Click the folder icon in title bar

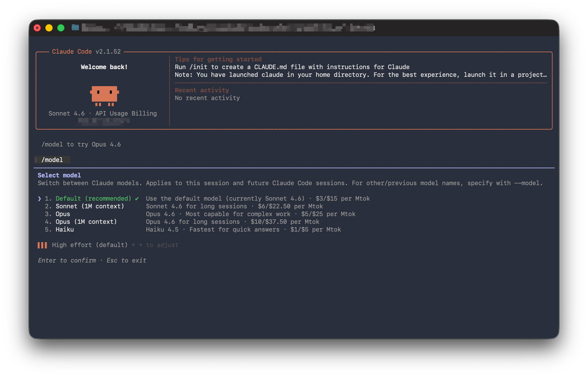tap(75, 27)
